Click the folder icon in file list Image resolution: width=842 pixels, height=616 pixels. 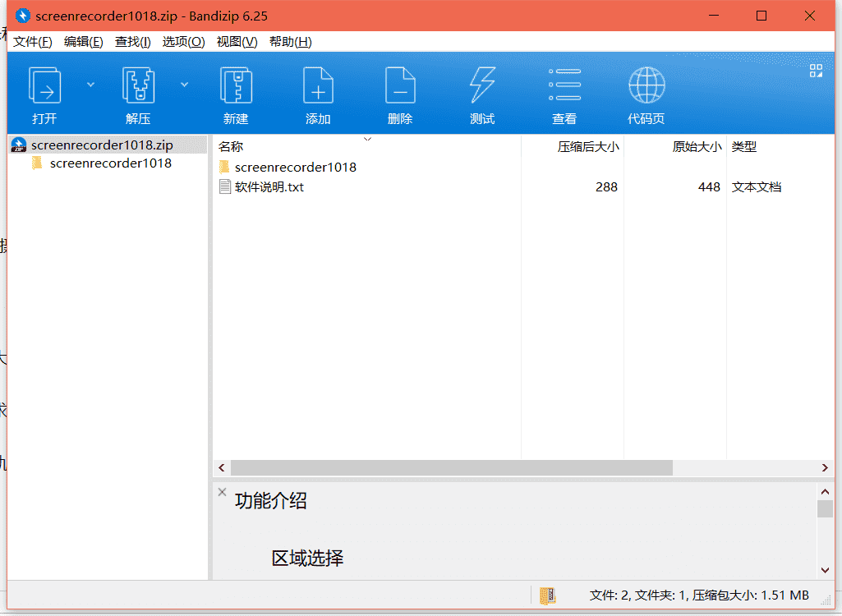(224, 167)
